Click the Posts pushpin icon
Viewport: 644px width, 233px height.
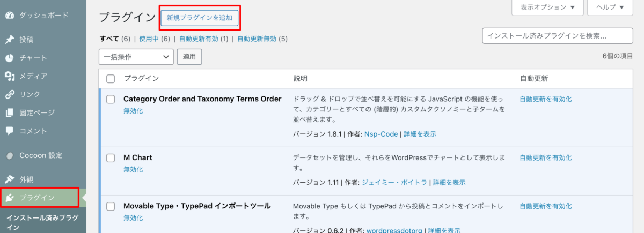[9, 40]
